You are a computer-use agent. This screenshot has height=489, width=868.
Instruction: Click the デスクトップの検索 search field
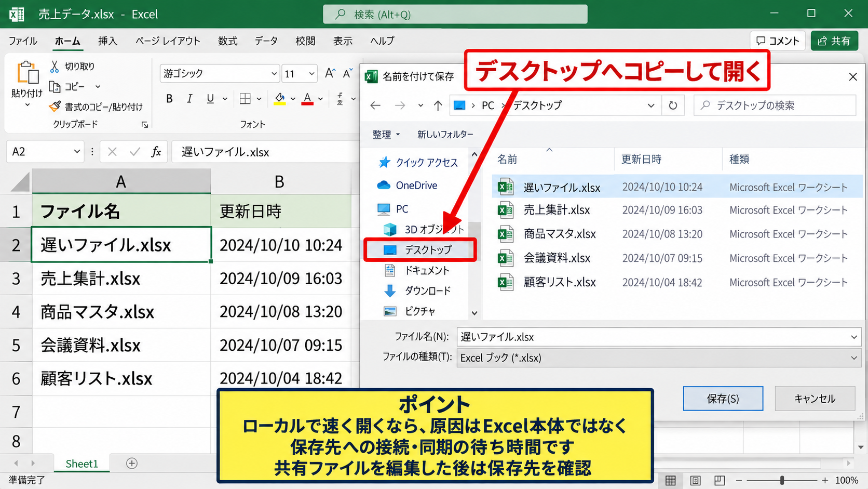(x=775, y=105)
